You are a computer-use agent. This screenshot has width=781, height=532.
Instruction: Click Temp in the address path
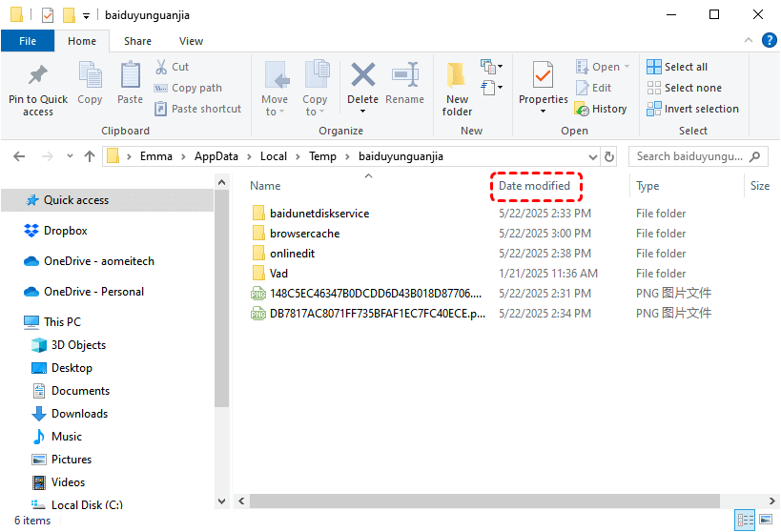pos(322,156)
